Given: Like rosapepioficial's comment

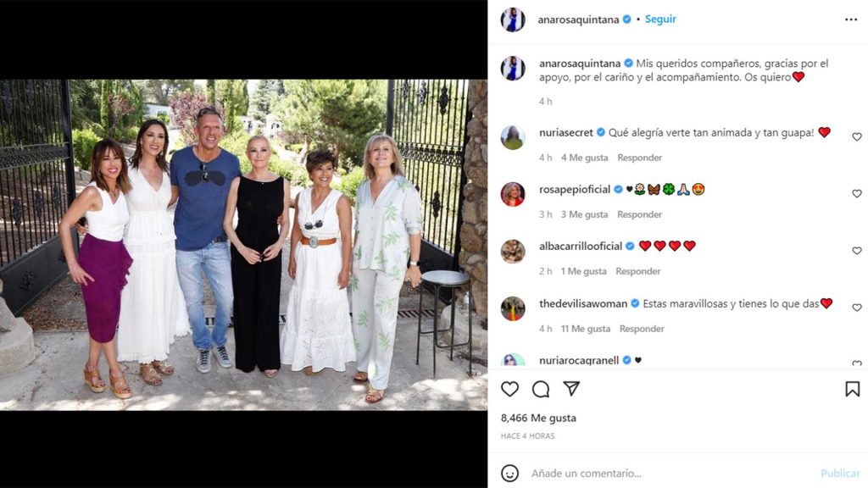Looking at the screenshot, I should click(857, 194).
